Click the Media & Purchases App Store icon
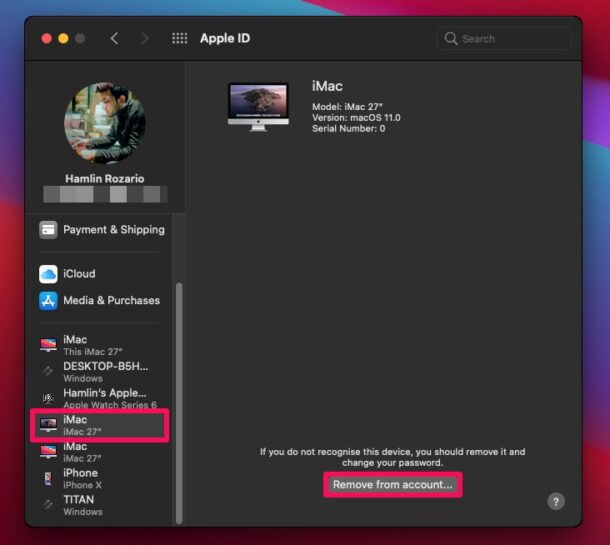Viewport: 610px width, 545px height. coord(48,301)
